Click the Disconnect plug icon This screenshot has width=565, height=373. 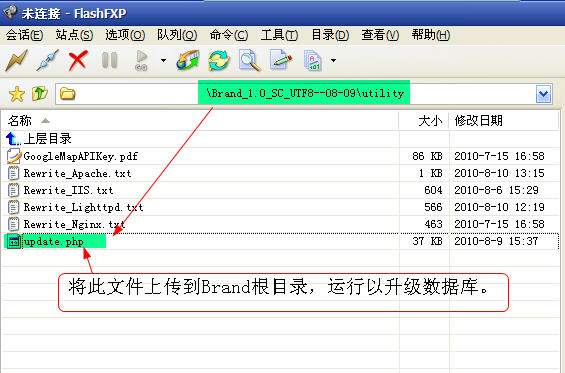point(47,60)
